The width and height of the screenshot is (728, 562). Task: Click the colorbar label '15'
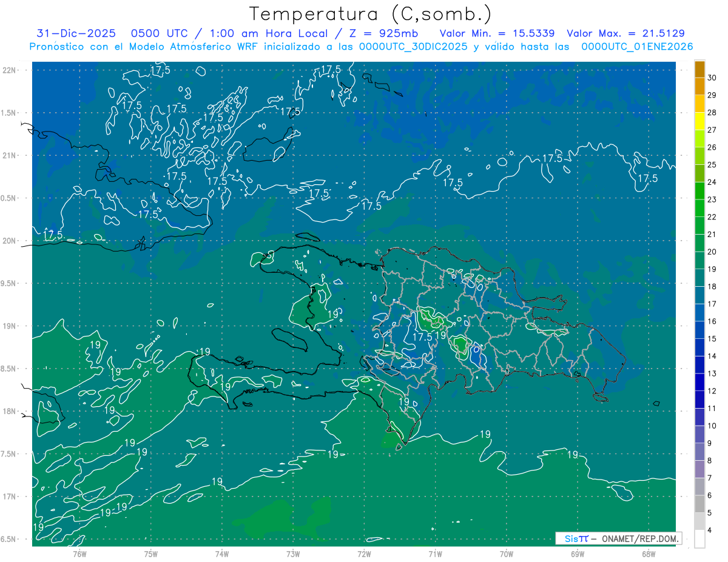pyautogui.click(x=712, y=339)
